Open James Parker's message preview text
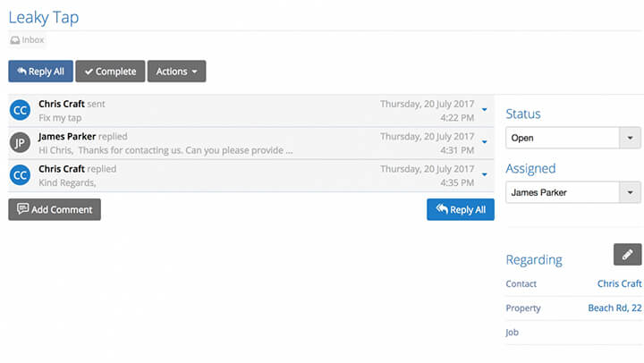Image resolution: width=644 pixels, height=363 pixels. point(165,150)
